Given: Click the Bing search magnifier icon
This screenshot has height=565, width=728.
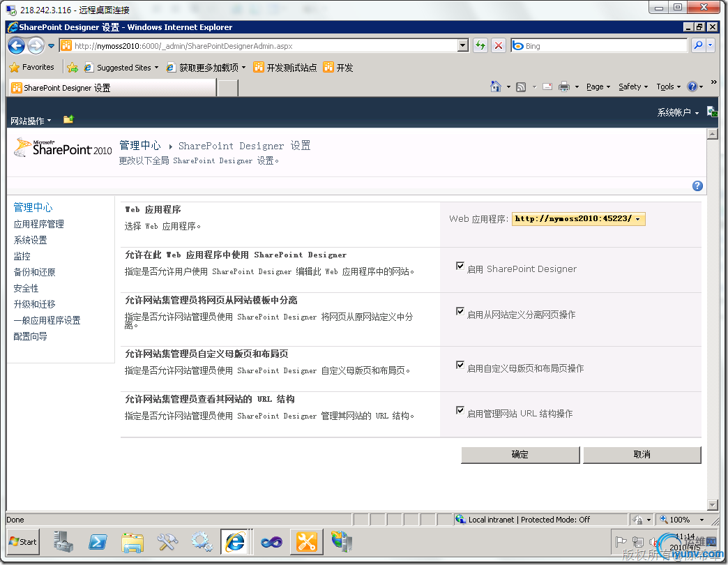Looking at the screenshot, I should click(698, 45).
